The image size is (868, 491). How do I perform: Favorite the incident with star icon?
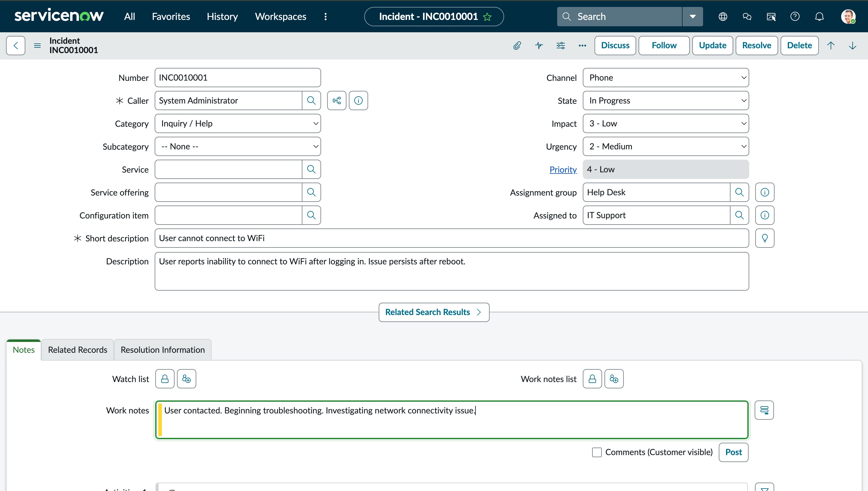pos(487,17)
